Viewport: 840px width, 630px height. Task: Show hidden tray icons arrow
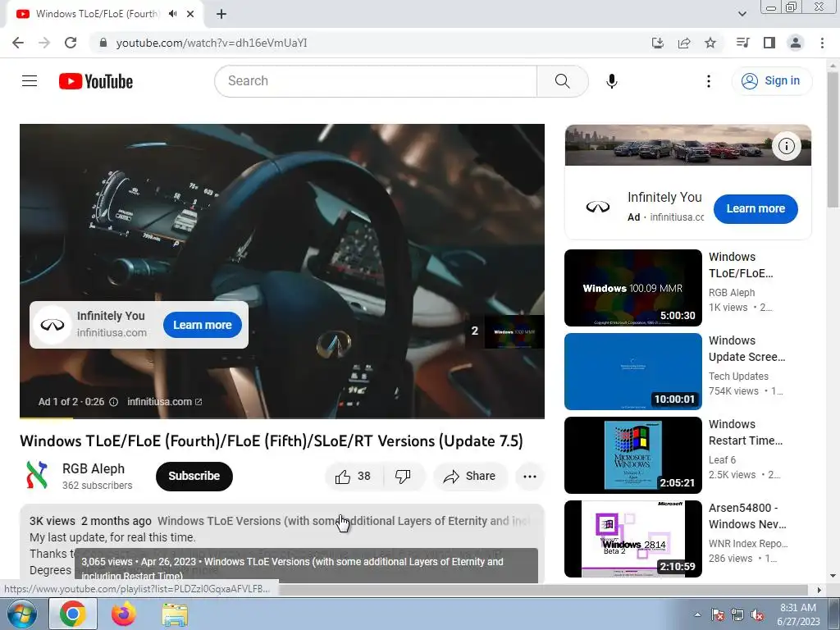pos(697,614)
